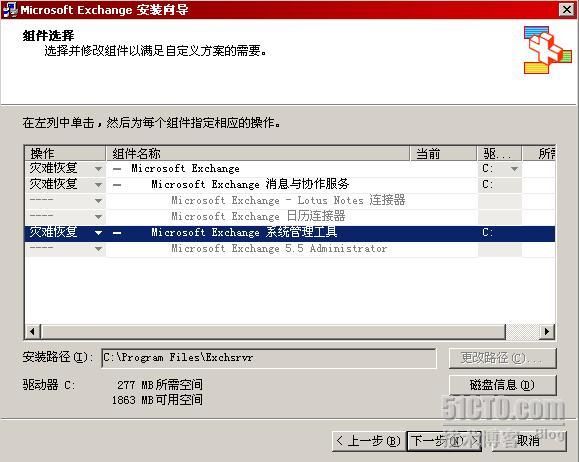Click the 组件名称 column header
The width and height of the screenshot is (579, 462).
[258, 153]
